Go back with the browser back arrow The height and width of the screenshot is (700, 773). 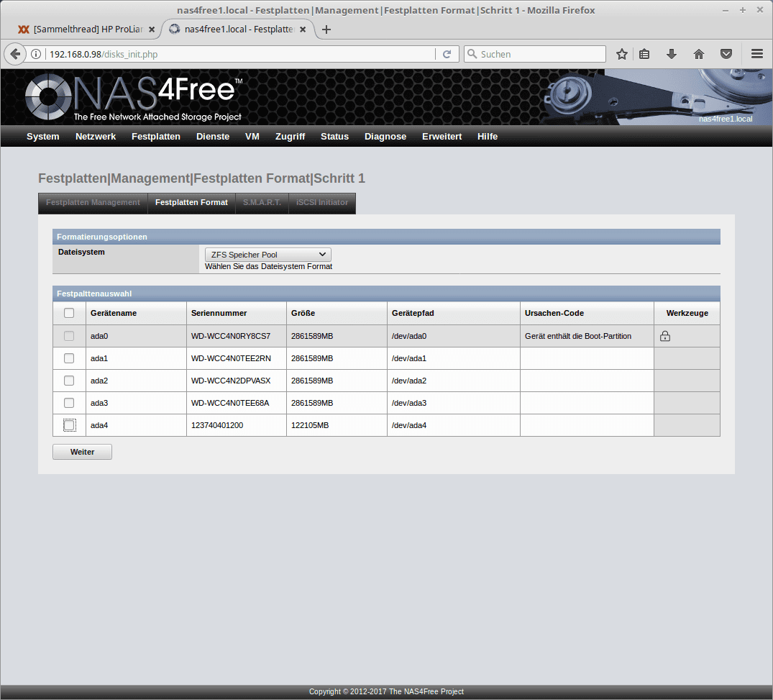tap(15, 54)
